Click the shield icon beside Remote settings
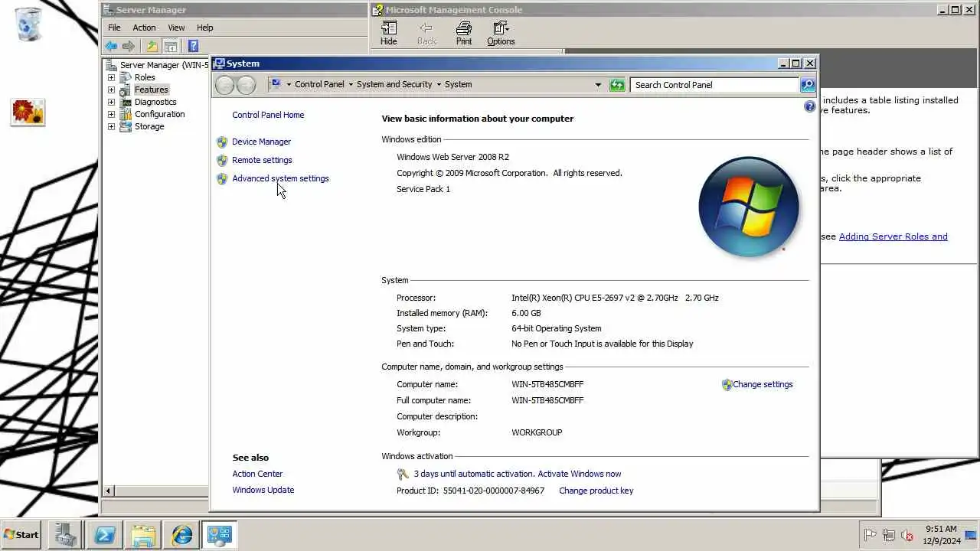The height and width of the screenshot is (551, 980). pos(222,160)
